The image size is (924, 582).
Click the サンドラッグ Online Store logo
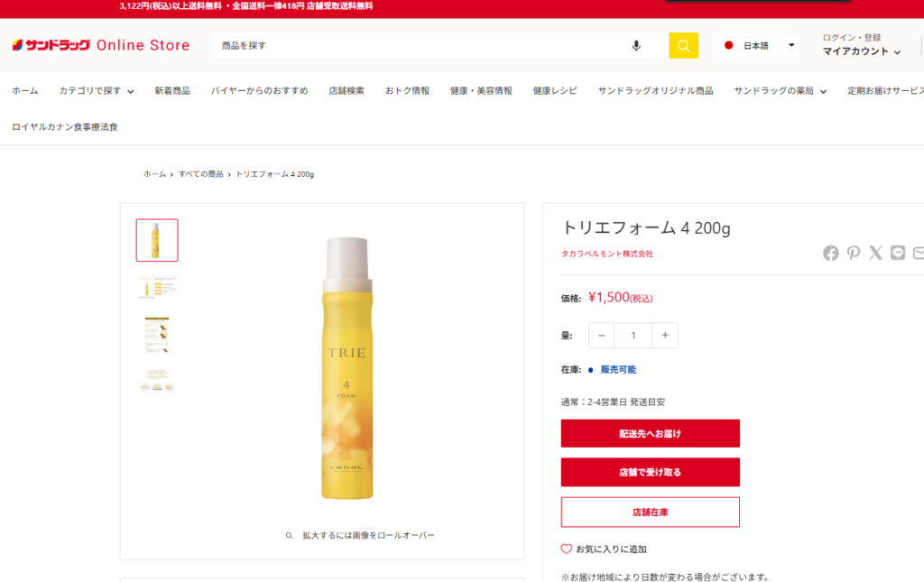101,45
